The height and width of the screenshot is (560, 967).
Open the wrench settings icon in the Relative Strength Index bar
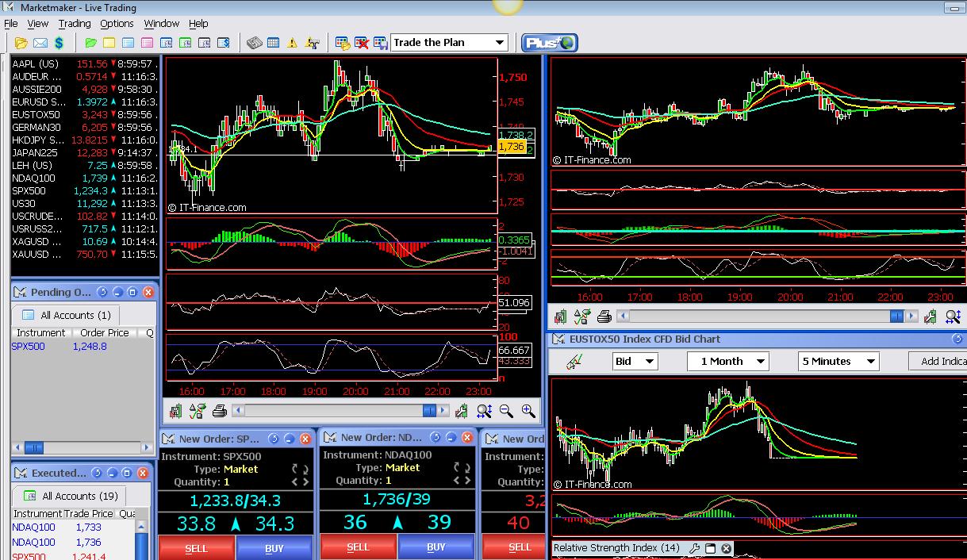[694, 548]
